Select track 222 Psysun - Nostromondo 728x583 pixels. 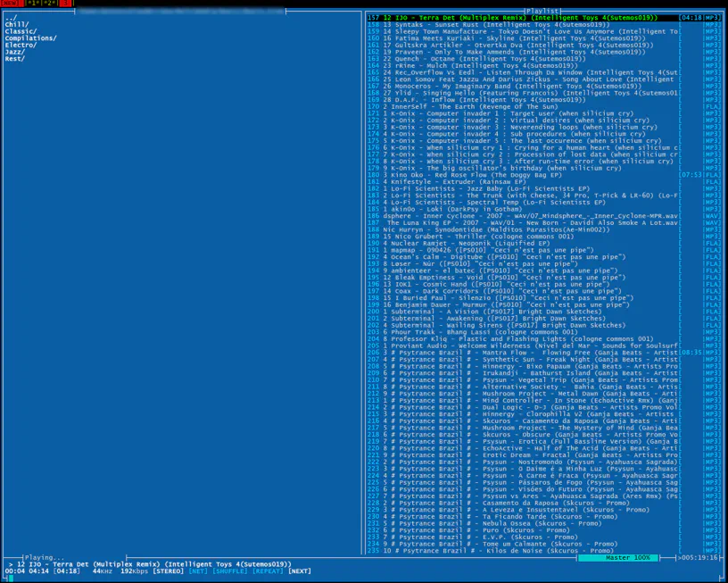(x=544, y=462)
